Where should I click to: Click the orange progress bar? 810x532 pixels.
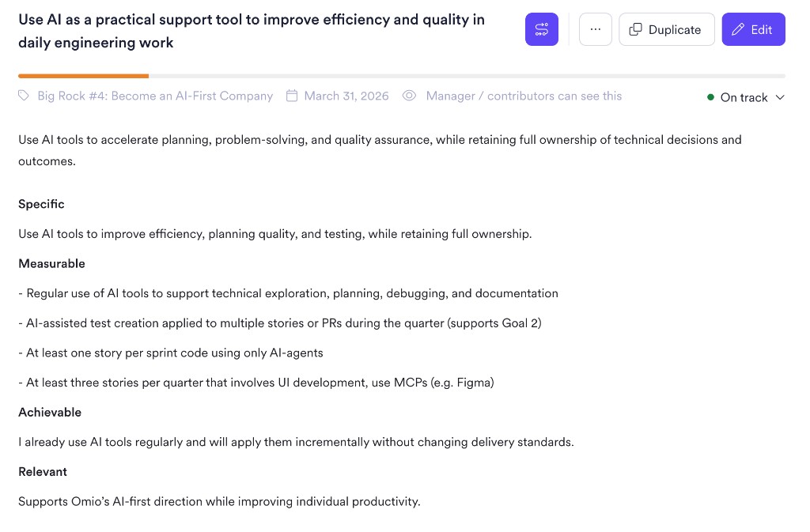click(83, 76)
